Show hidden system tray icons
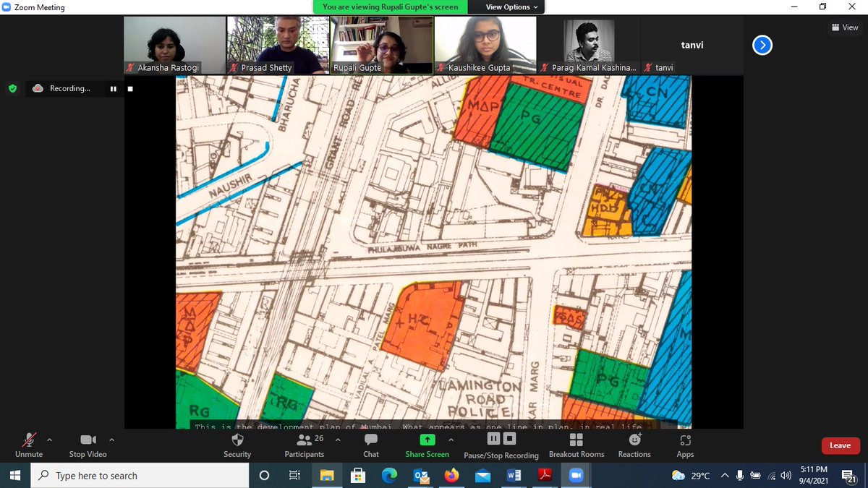The image size is (868, 488). pyautogui.click(x=725, y=476)
